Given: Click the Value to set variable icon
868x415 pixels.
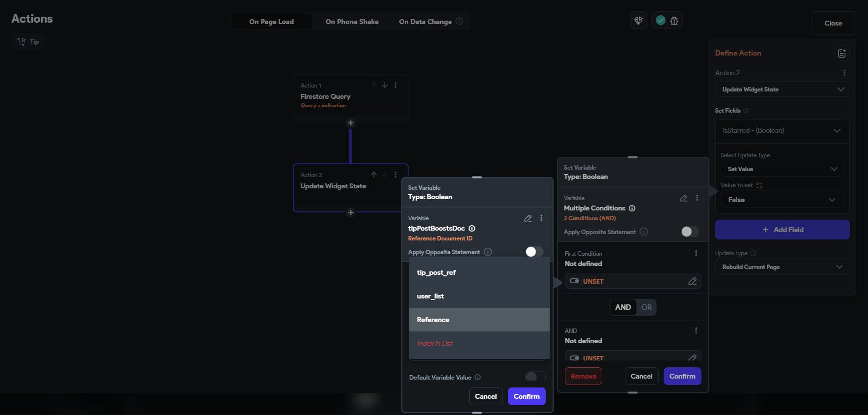Looking at the screenshot, I should coord(759,185).
